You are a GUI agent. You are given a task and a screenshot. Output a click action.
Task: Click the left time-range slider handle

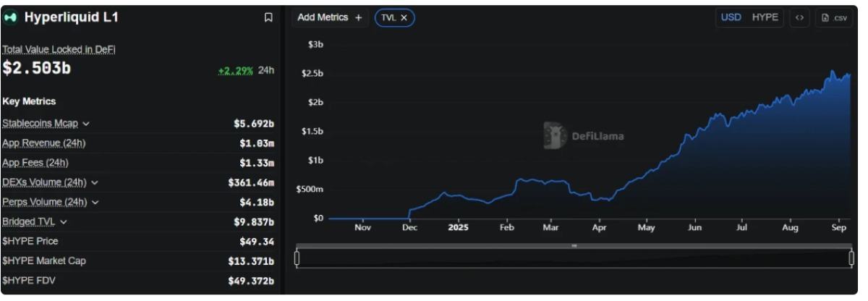[297, 258]
